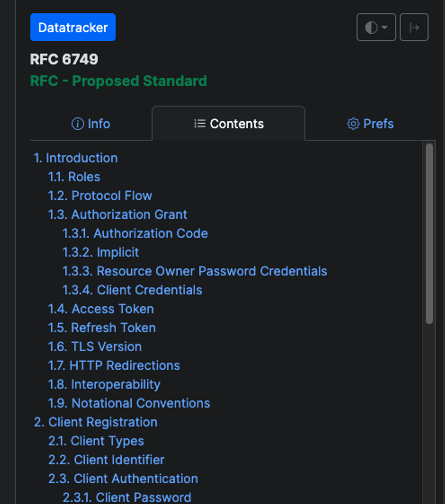Navigate to 1.3. Authorization Grant
Image resolution: width=445 pixels, height=504 pixels.
tap(117, 215)
